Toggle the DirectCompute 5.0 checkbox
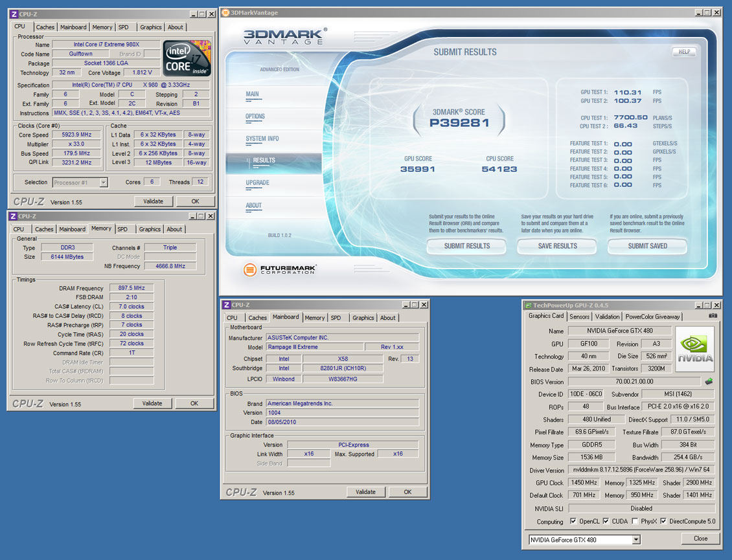Screen dimensions: 732x560 663,521
